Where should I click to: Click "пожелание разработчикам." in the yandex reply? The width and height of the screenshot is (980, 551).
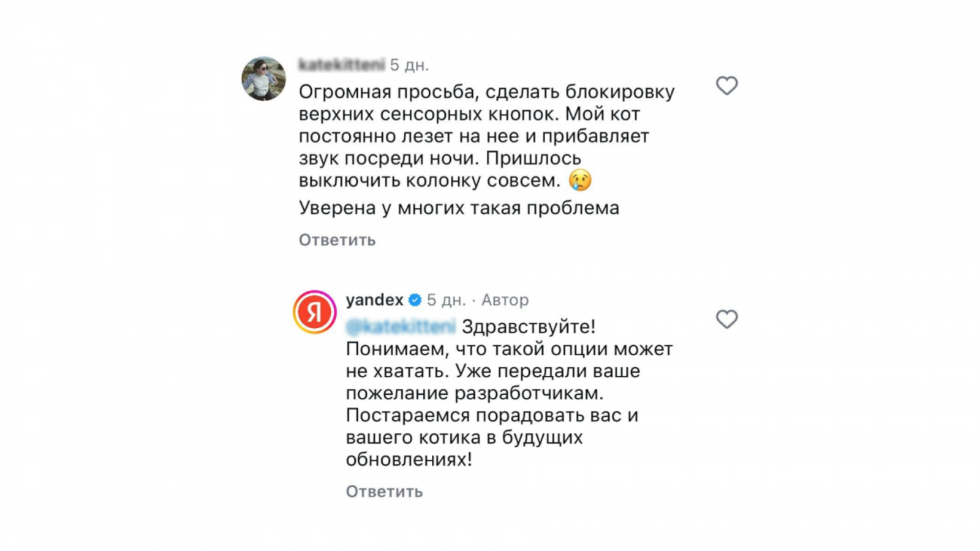tap(475, 393)
